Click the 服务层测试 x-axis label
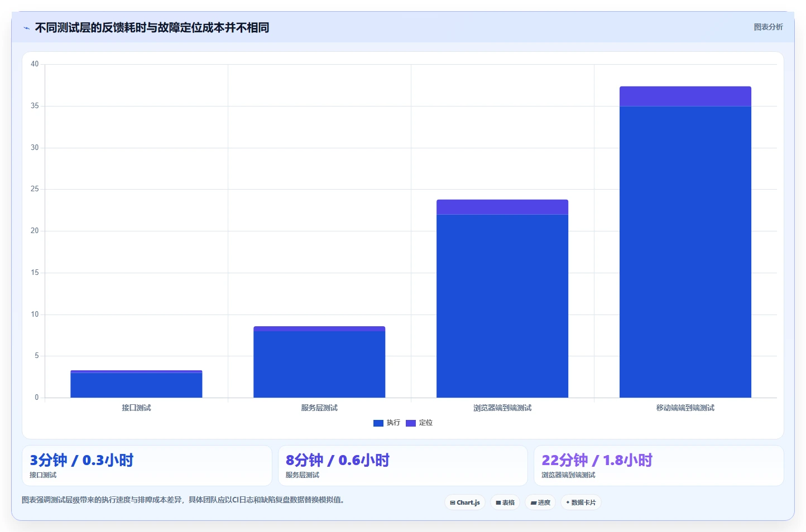The height and width of the screenshot is (532, 806). [319, 408]
